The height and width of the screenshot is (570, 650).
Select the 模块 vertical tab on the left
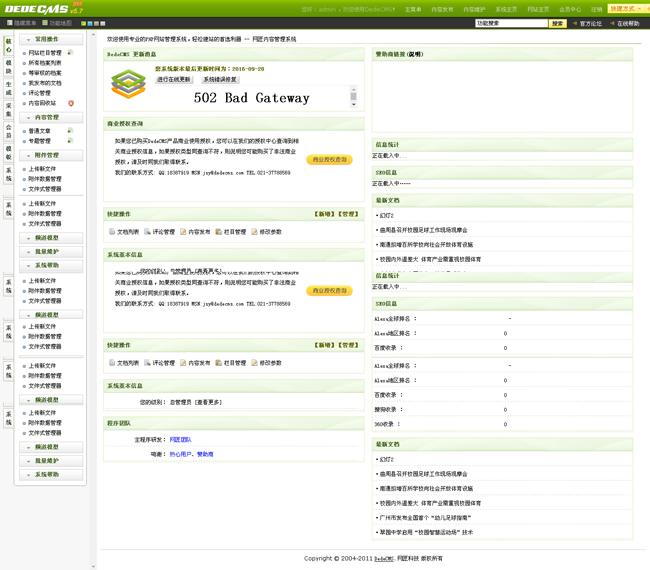(9, 67)
